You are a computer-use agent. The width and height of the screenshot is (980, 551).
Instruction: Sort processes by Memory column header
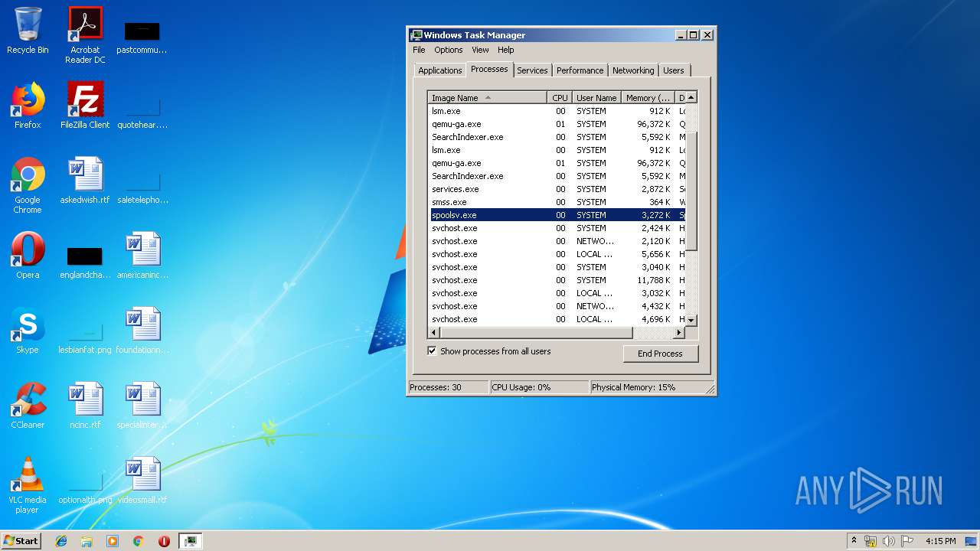tap(648, 98)
